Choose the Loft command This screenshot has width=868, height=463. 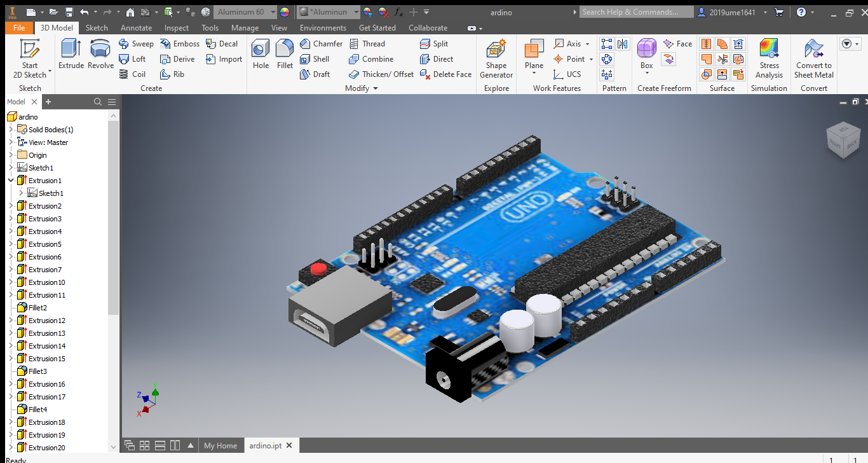132,59
